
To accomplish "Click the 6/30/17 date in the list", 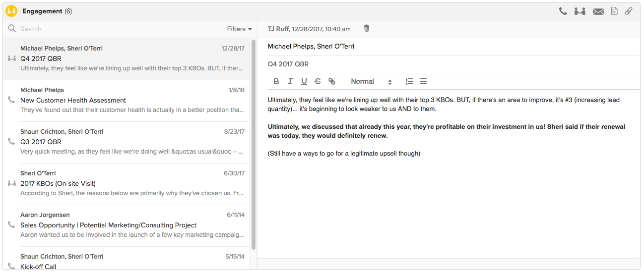I will [x=234, y=173].
